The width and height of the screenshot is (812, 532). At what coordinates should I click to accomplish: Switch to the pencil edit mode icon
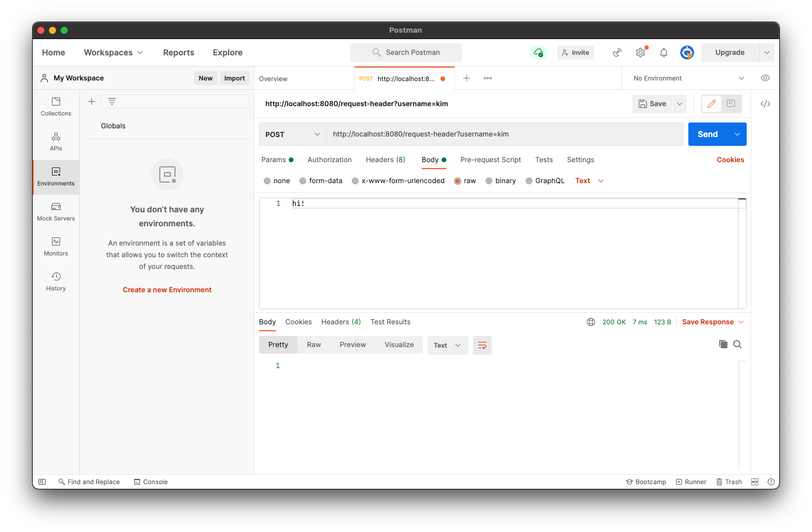712,104
